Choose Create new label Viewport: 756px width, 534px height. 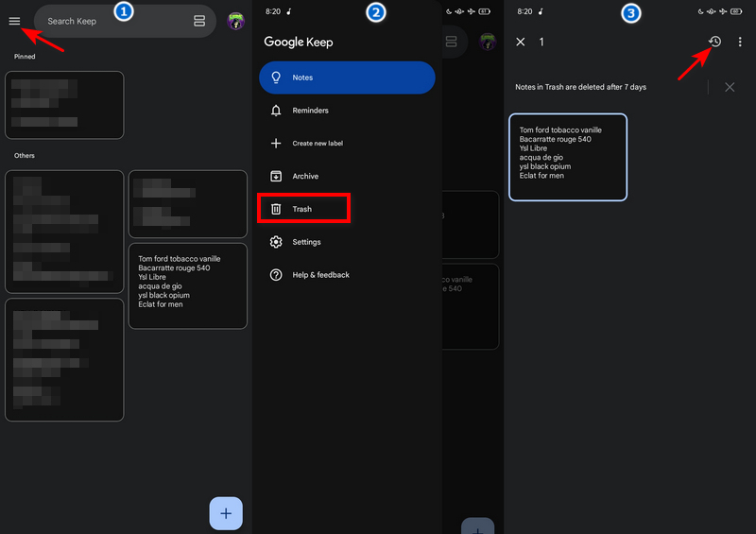[x=347, y=144]
